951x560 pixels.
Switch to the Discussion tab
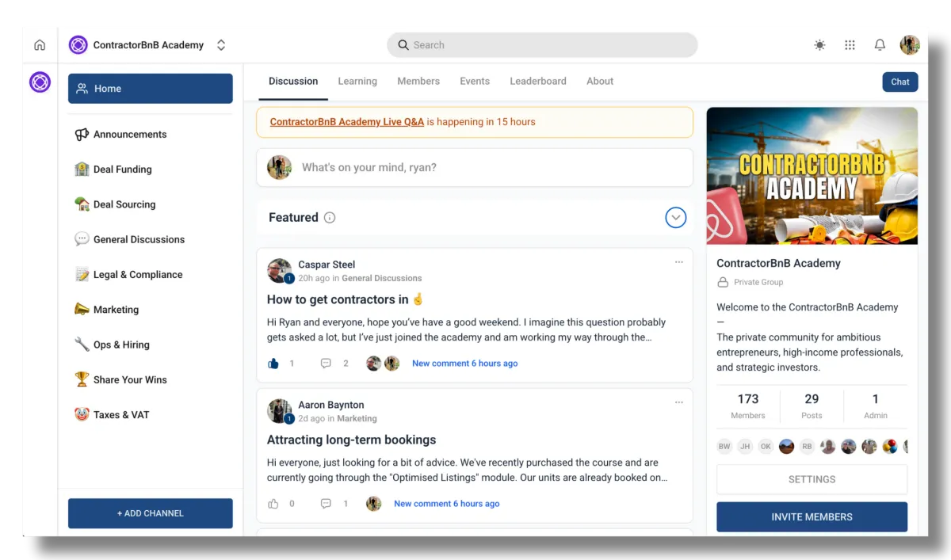(x=293, y=81)
